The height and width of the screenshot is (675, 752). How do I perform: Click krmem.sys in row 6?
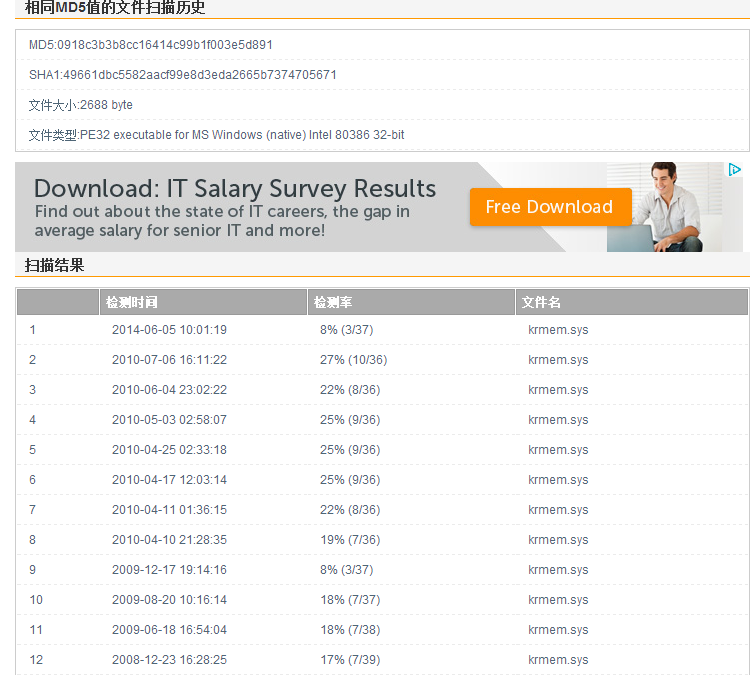pos(558,480)
